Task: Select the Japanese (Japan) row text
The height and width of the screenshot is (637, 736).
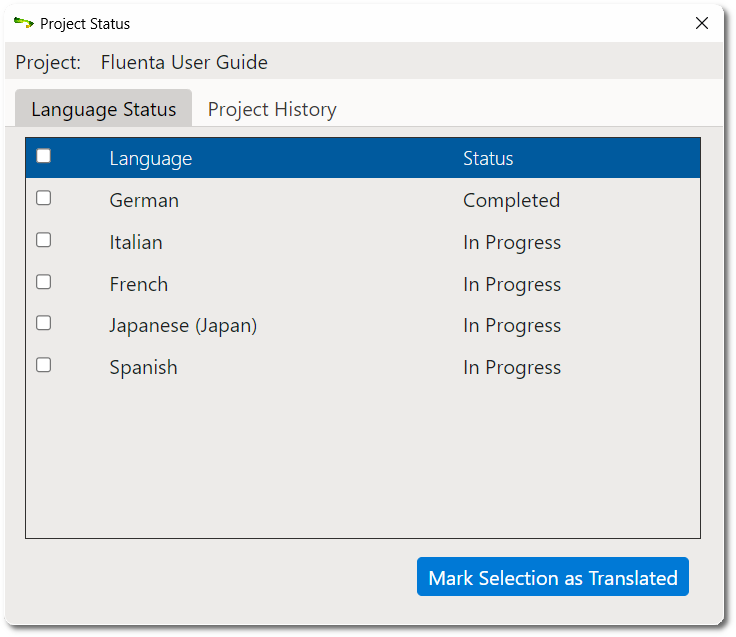Action: pyautogui.click(x=183, y=326)
